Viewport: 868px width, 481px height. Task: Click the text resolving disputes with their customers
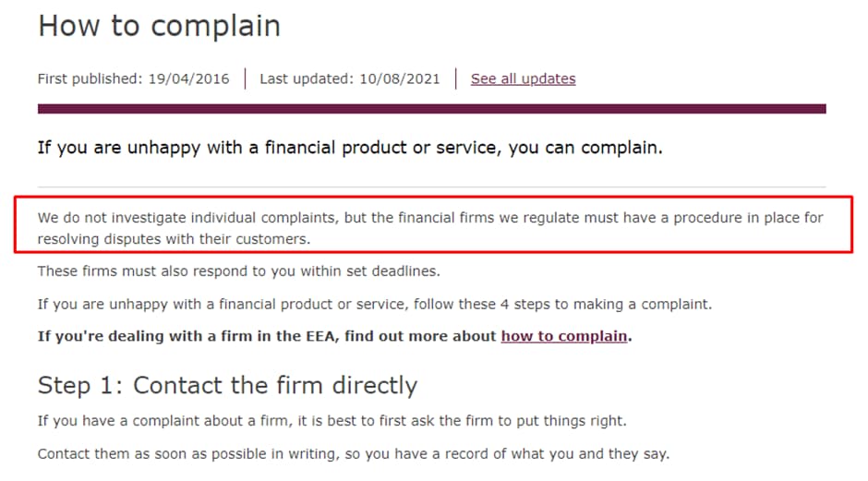point(174,239)
